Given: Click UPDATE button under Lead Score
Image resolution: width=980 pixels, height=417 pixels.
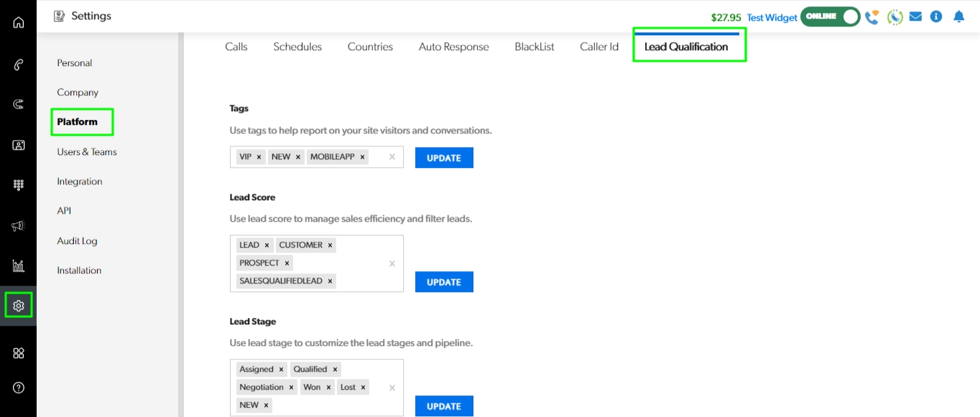Looking at the screenshot, I should click(x=444, y=282).
